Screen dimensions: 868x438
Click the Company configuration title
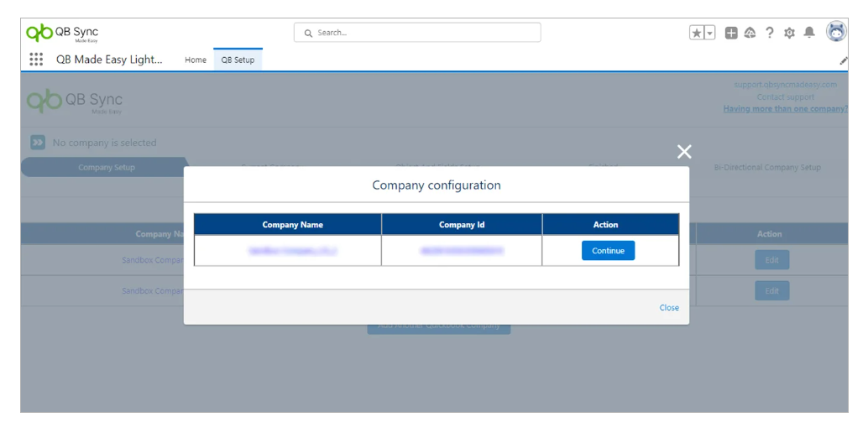tap(437, 185)
